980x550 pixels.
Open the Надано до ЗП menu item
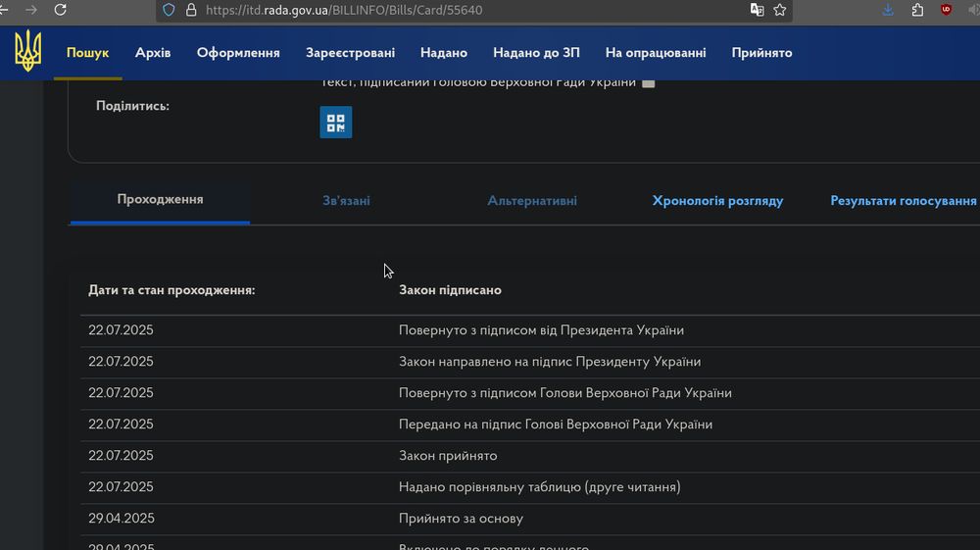536,53
